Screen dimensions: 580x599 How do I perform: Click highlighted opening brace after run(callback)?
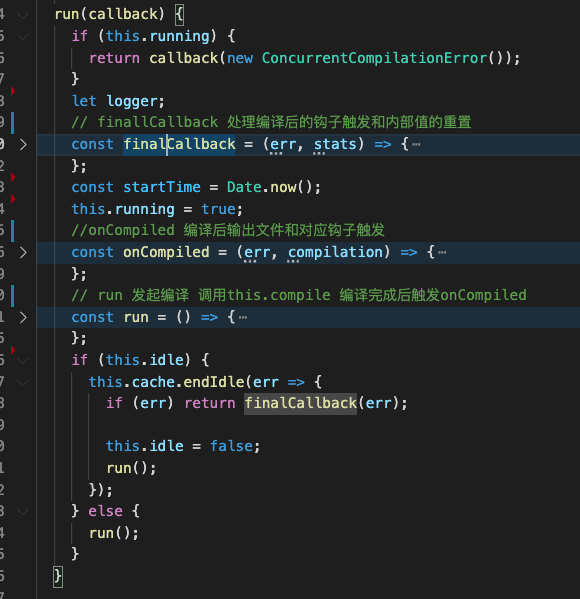[179, 15]
